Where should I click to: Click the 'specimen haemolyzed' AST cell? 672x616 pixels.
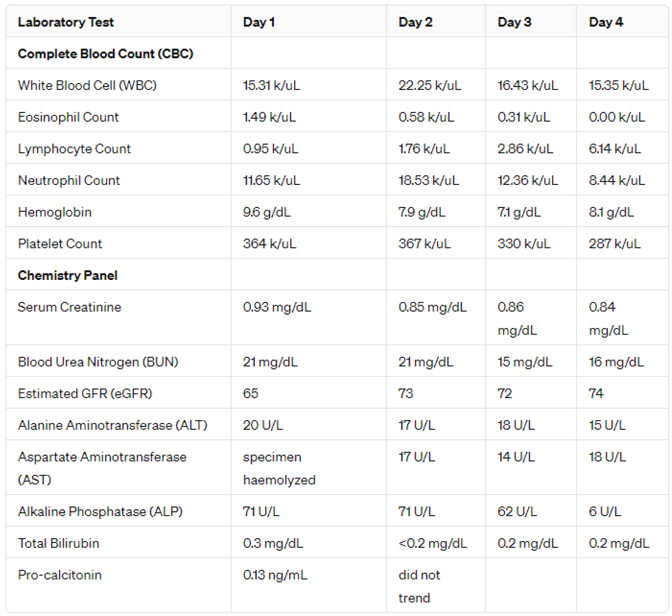pos(279,468)
